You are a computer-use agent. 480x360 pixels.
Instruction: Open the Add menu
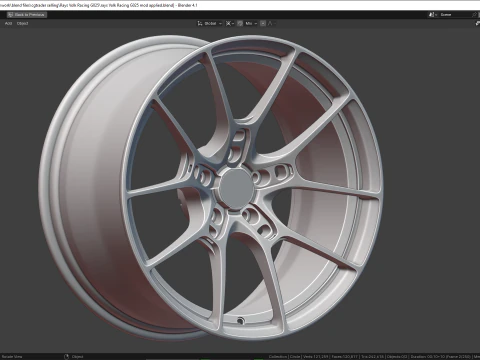coord(8,23)
